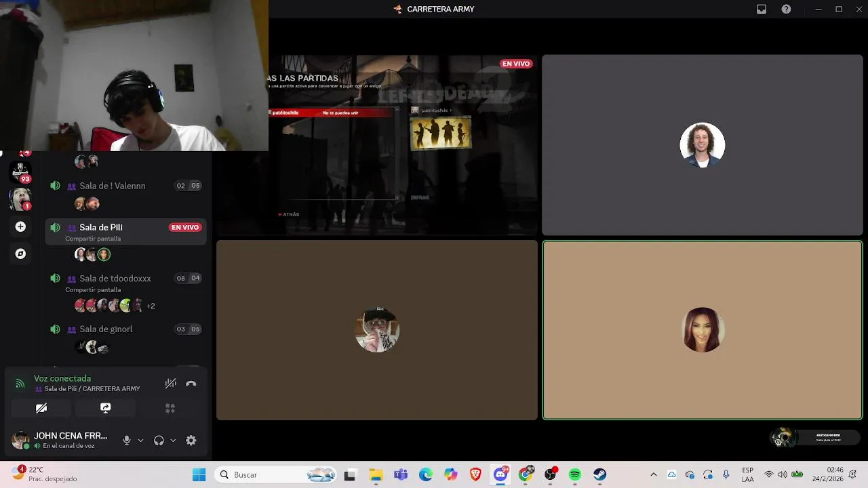Click EN VIVO badge on Sala de Pili
This screenshot has height=488, width=868.
point(185,228)
